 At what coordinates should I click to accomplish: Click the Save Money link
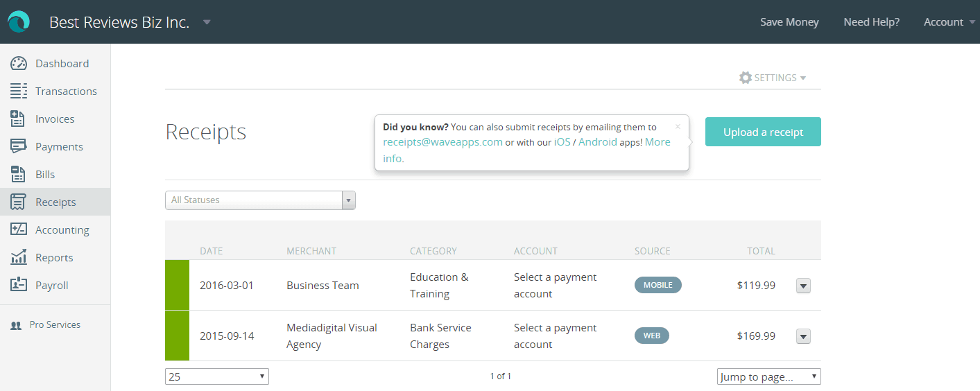point(789,22)
